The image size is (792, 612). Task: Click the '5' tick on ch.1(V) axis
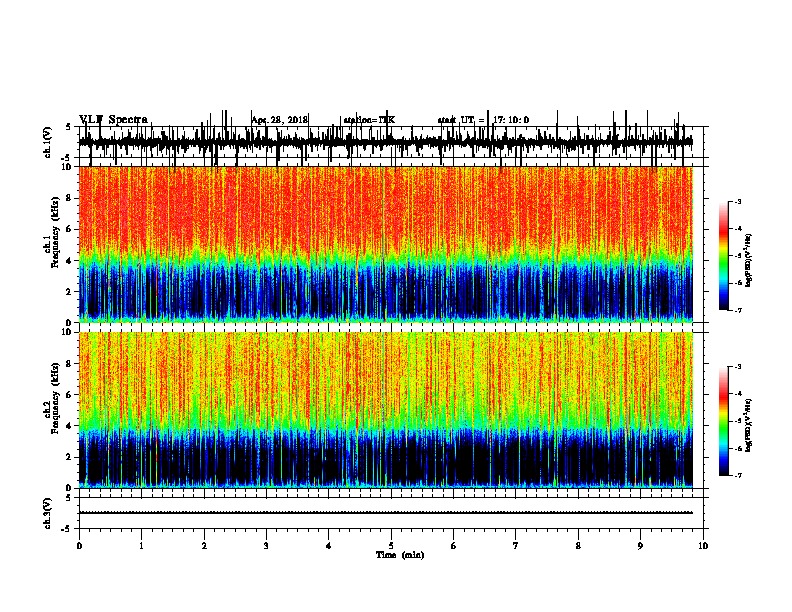pos(68,127)
